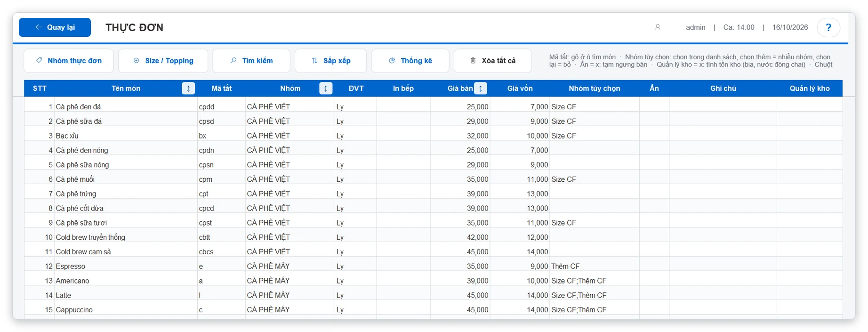Image resolution: width=868 pixels, height=332 pixels.
Task: Sort by the Giá bán column arrow
Action: 481,89
